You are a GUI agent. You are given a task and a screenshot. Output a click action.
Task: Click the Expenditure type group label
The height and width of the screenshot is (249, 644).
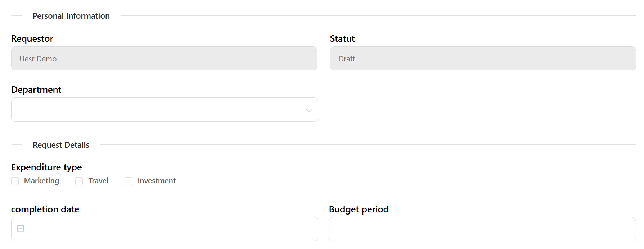(46, 167)
